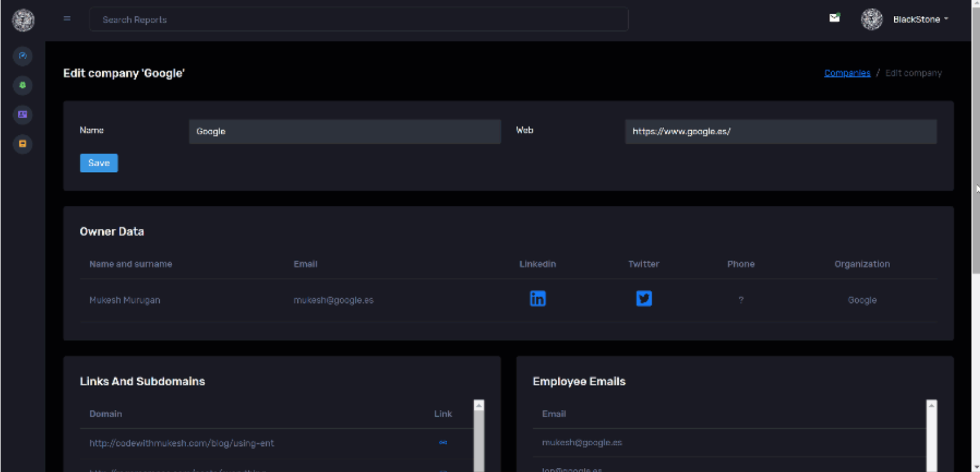Click the codewithmukesh.com domain URL
This screenshot has height=472, width=980.
[182, 443]
